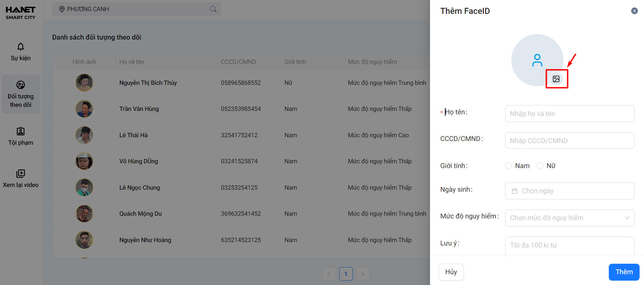Click ID number 03241525874
The height and width of the screenshot is (285, 644).
tap(239, 161)
